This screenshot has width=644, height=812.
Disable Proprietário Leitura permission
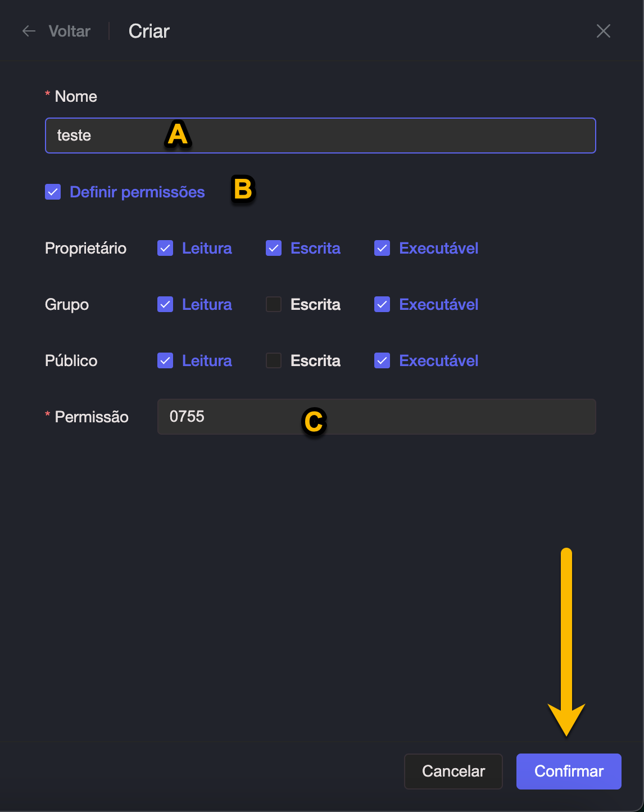coord(165,248)
